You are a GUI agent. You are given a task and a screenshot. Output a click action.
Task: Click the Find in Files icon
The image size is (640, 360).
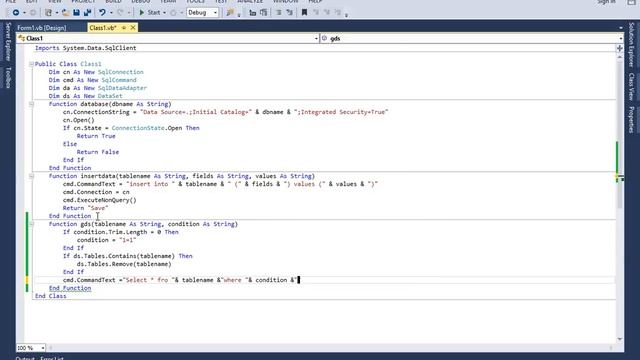[x=230, y=13]
